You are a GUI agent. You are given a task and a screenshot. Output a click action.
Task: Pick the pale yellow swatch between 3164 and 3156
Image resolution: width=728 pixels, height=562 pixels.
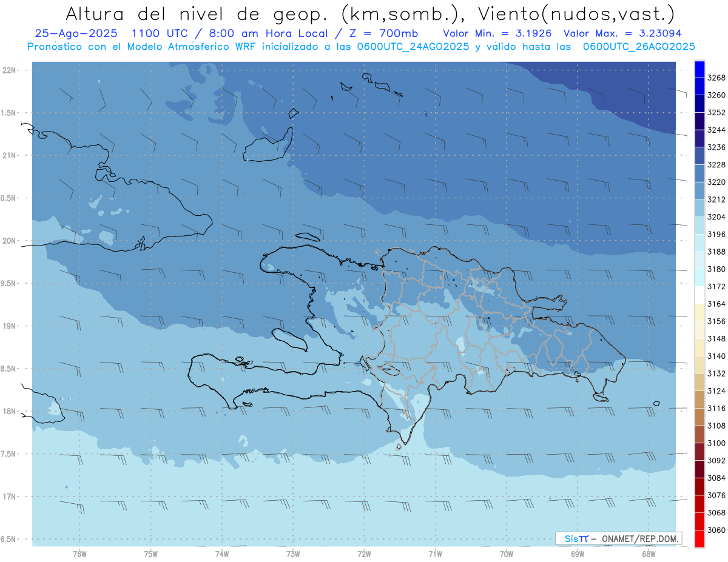(699, 312)
